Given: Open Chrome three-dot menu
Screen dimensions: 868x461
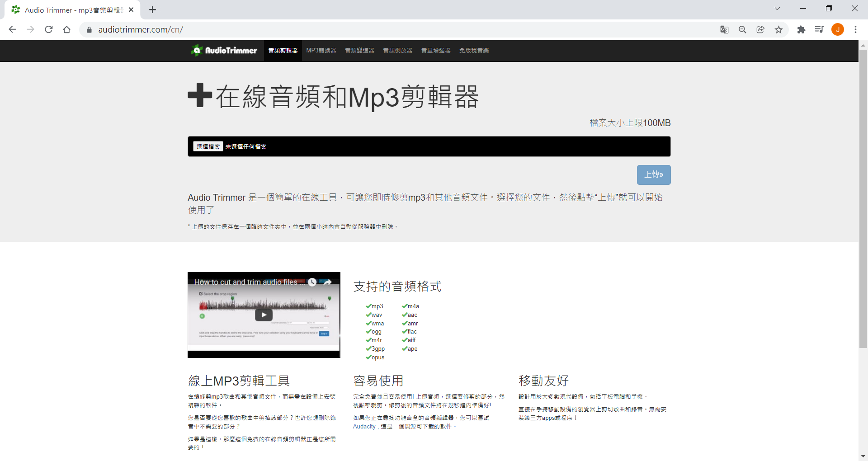Looking at the screenshot, I should [x=855, y=29].
